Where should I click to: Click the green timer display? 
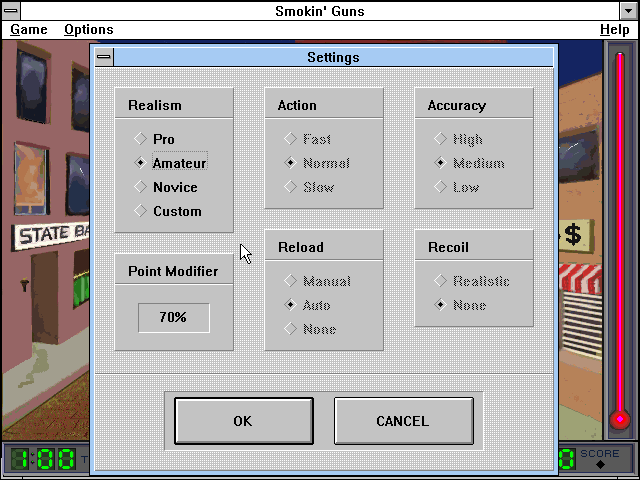[42, 458]
